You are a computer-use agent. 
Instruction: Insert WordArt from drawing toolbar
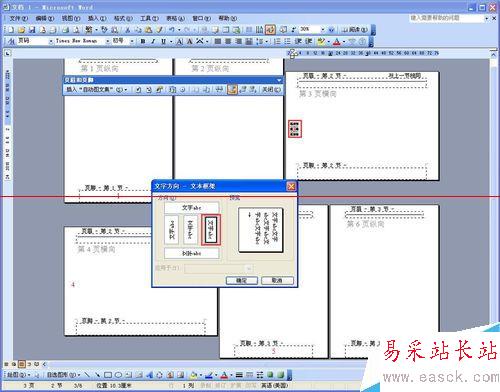(149, 375)
